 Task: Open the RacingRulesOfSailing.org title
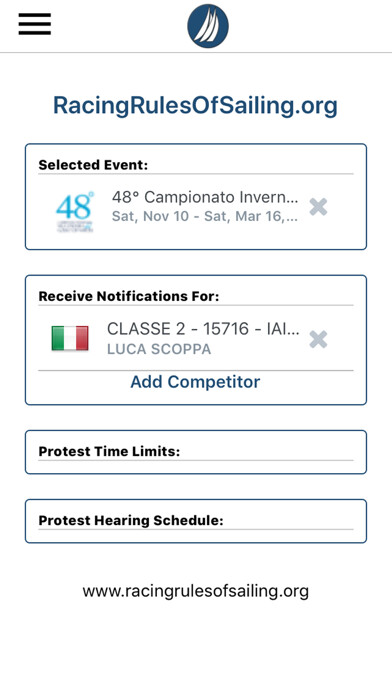click(x=195, y=106)
